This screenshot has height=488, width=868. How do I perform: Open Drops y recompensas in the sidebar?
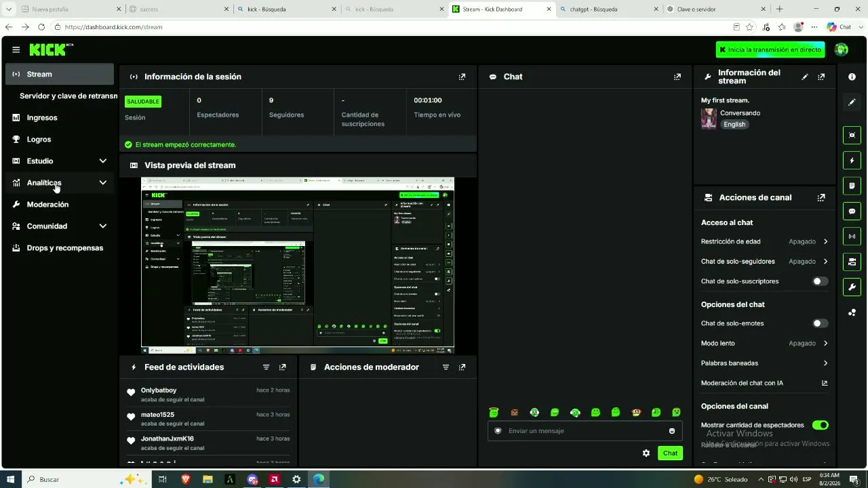pyautogui.click(x=60, y=247)
